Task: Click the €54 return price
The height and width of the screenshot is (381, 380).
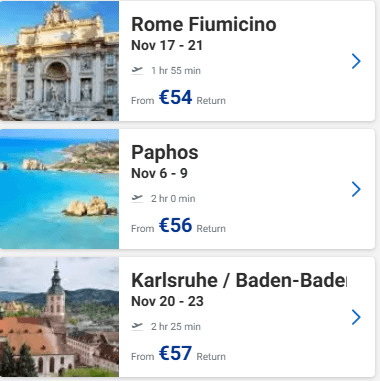Action: (x=175, y=97)
